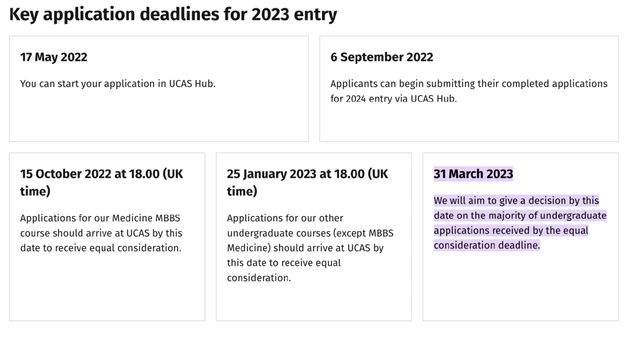Click 'except MBBS Medicine' in the January card
644x339 pixels.
311,241
